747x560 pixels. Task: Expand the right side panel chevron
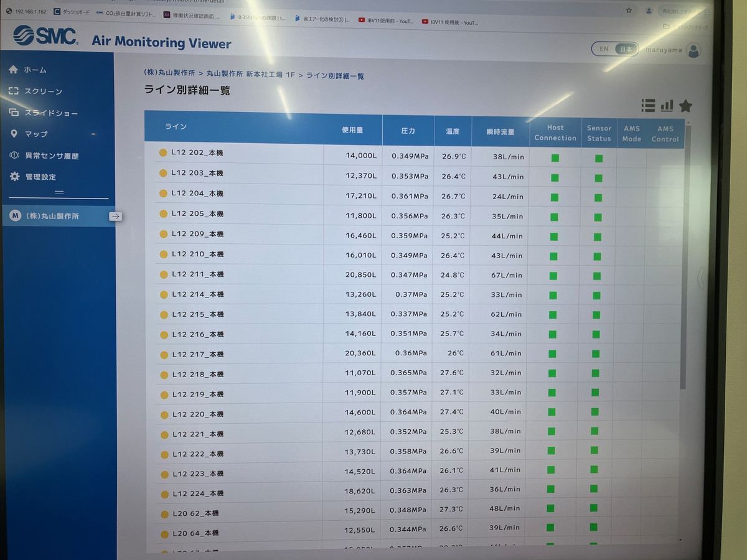(700, 278)
